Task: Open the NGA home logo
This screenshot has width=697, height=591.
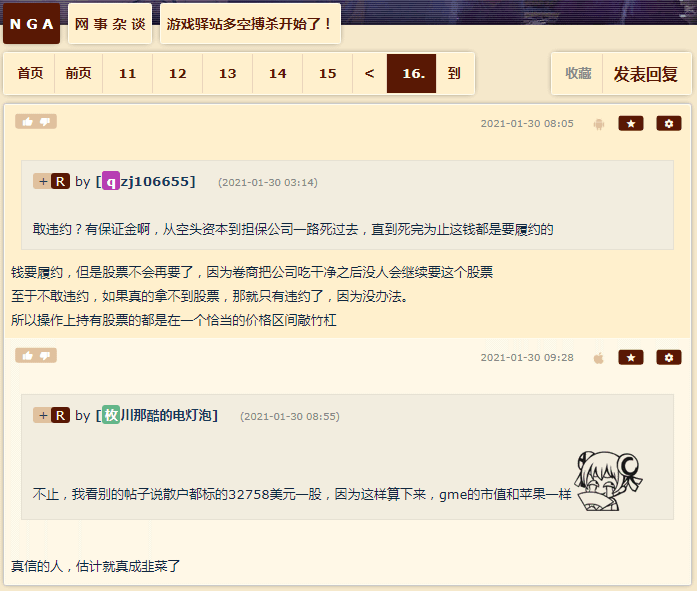Action: tap(31, 24)
